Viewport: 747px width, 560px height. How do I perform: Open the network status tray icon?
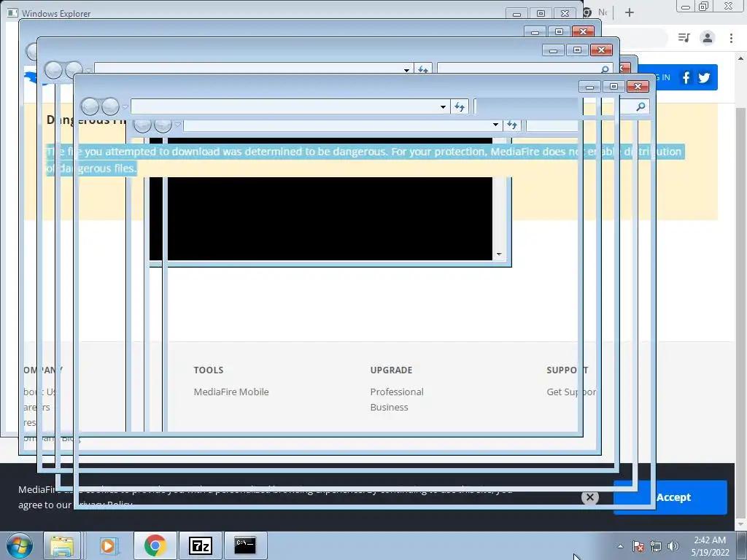click(x=656, y=546)
